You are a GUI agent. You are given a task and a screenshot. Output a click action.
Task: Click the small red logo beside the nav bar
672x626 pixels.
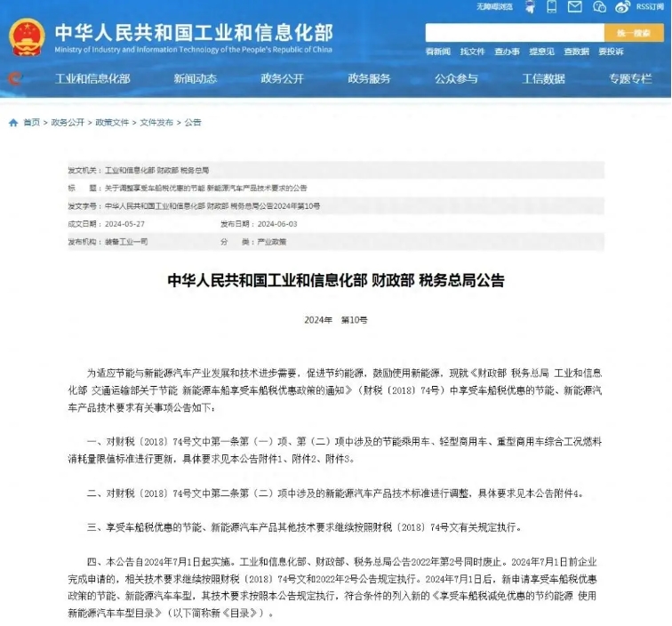click(15, 78)
